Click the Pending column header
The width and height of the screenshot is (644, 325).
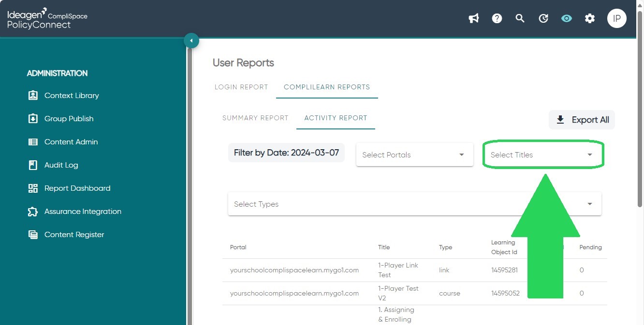click(x=590, y=247)
